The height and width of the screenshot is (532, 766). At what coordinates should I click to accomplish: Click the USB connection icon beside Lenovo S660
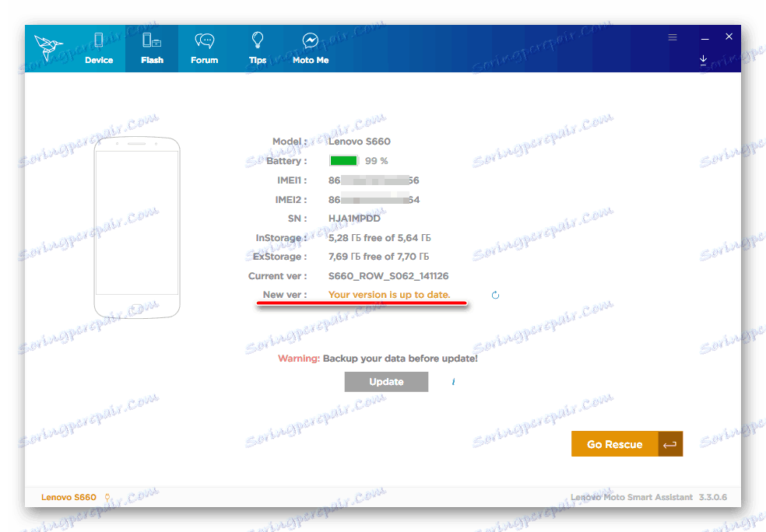point(108,497)
